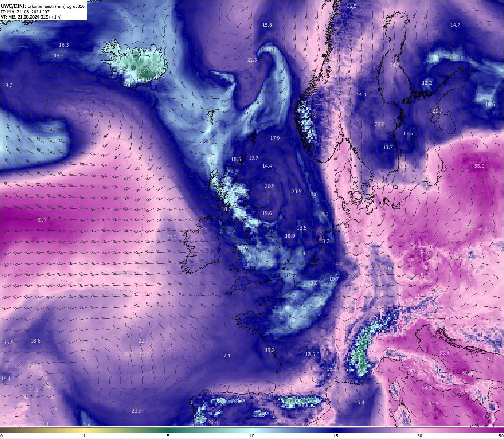Click the 14.4 value over the North Sea
The width and height of the screenshot is (504, 439).
pos(267,166)
